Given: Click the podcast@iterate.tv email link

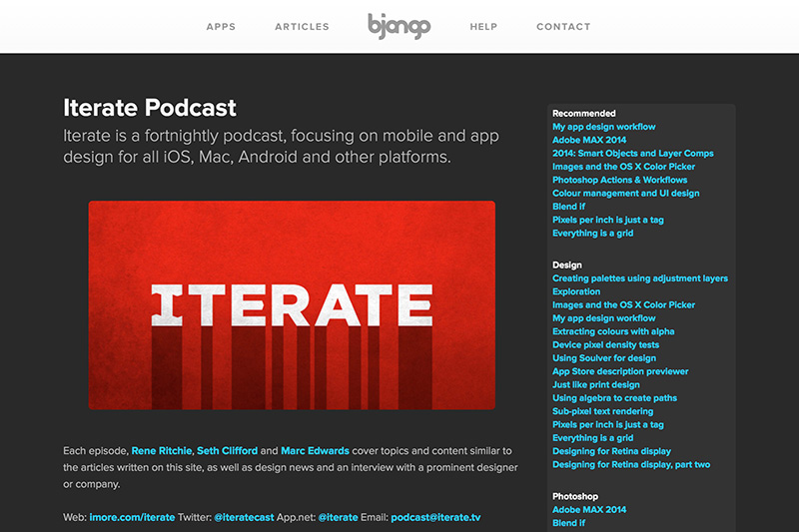Looking at the screenshot, I should point(435,517).
